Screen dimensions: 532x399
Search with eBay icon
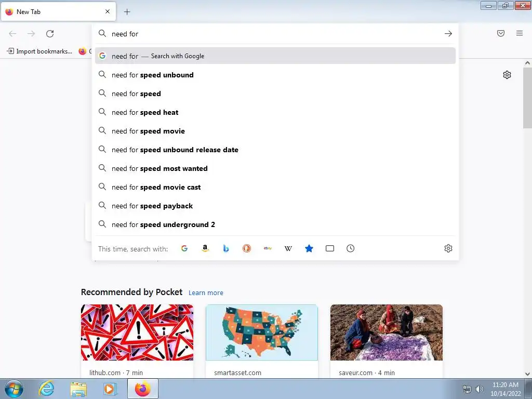pos(268,248)
